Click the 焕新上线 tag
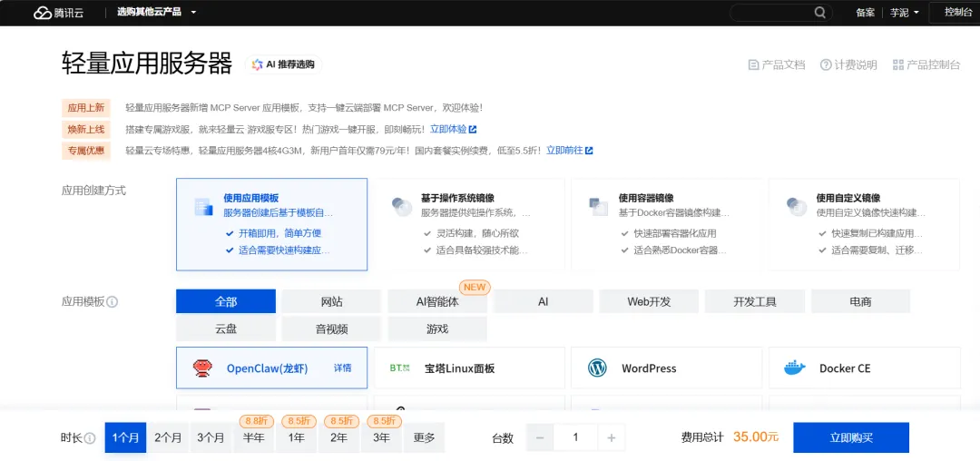 coord(86,129)
